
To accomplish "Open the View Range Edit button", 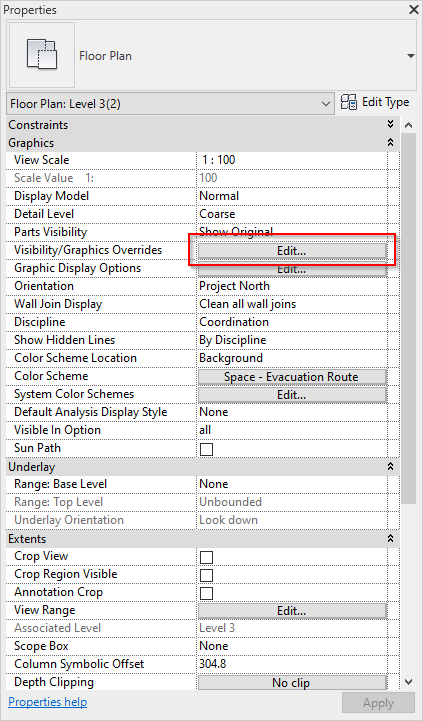I will coord(292,611).
